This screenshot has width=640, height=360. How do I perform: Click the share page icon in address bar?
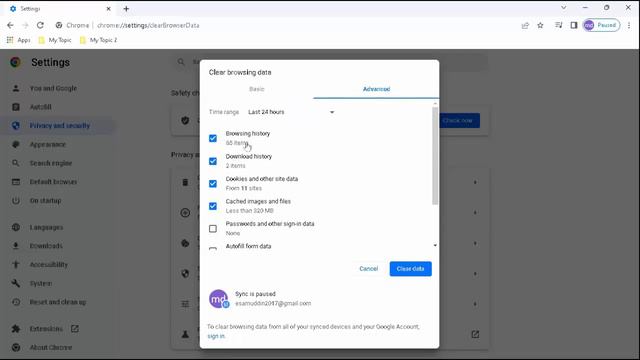point(525,25)
